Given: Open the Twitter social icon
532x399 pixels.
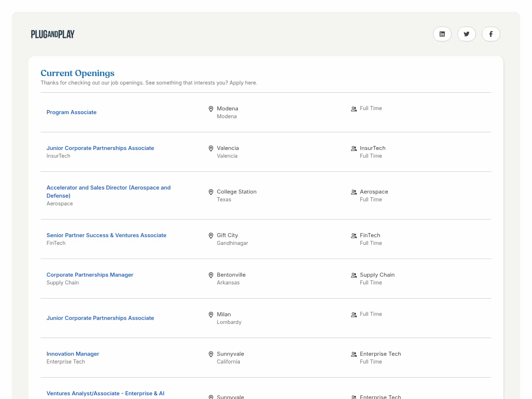Looking at the screenshot, I should coord(466,34).
